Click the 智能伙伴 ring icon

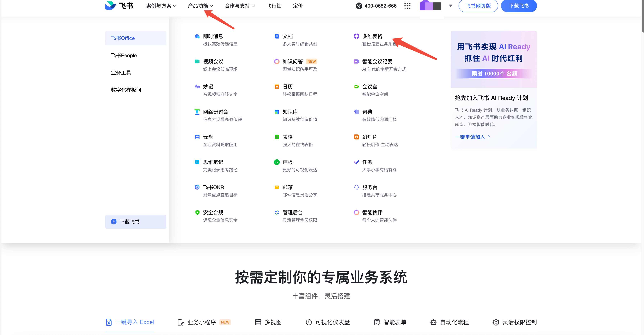[x=357, y=212]
